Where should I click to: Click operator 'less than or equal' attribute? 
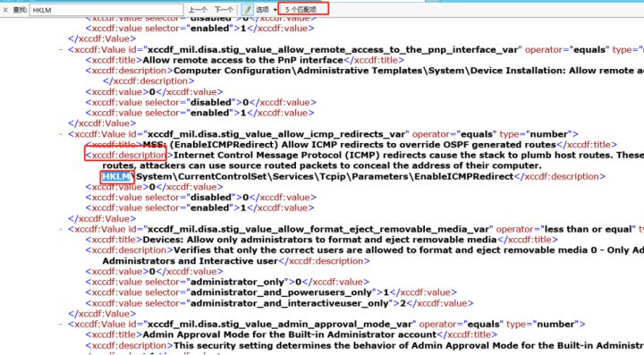tap(565, 229)
